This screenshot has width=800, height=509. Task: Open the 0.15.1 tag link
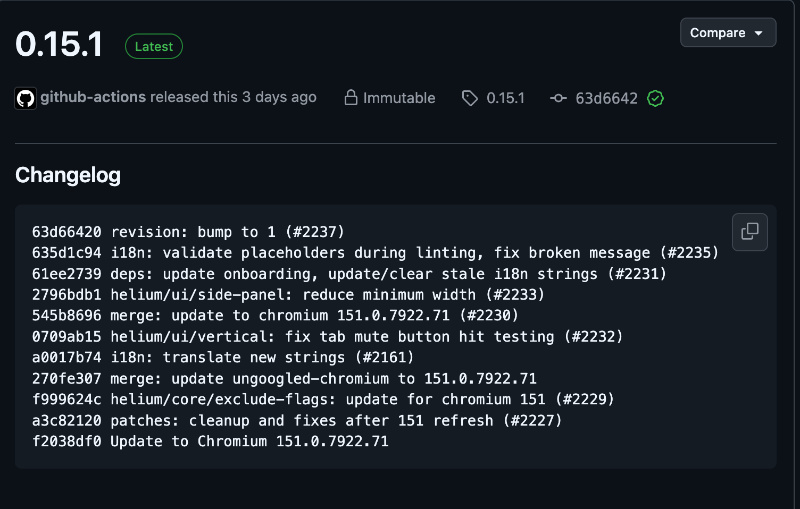coord(505,98)
